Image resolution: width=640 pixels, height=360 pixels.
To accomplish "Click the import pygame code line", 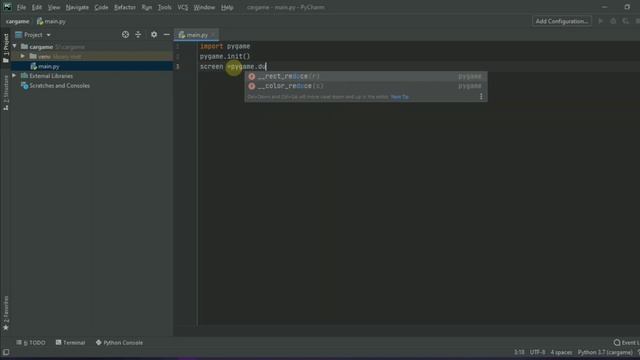I will click(225, 47).
